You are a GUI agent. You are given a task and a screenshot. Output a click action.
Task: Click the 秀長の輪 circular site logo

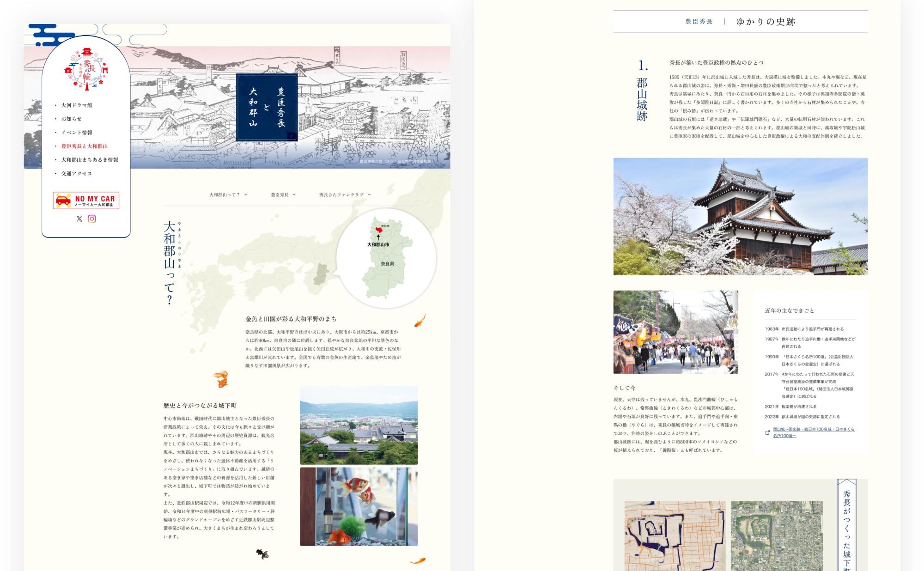86,69
